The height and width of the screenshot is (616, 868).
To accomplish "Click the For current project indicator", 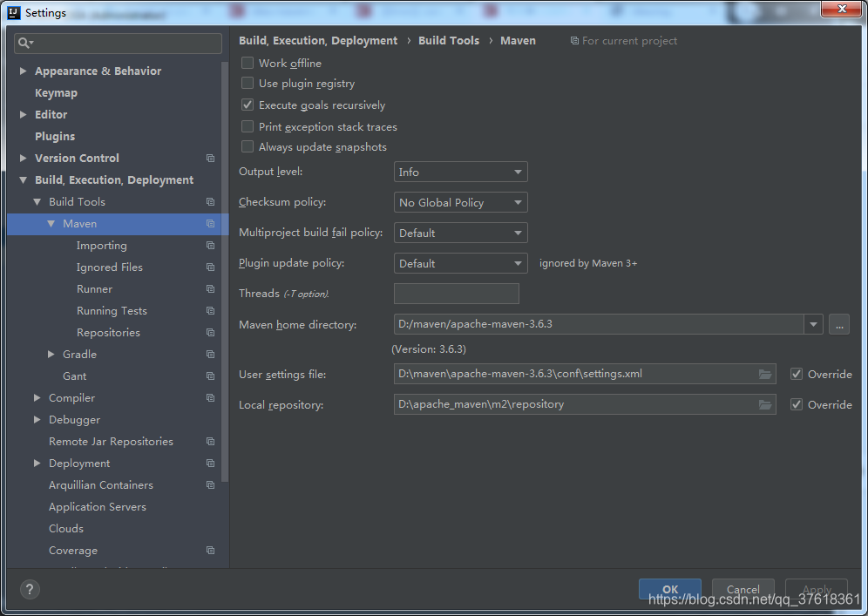I will (623, 40).
